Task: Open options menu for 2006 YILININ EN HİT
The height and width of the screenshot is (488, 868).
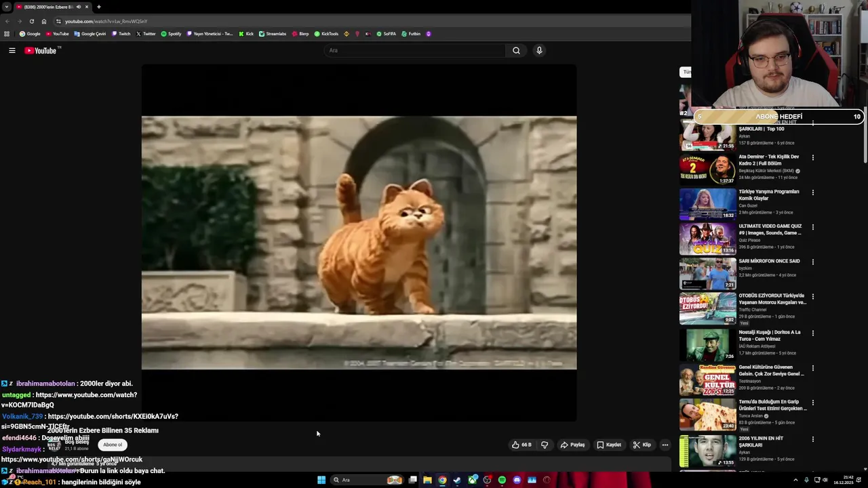Action: pyautogui.click(x=813, y=439)
